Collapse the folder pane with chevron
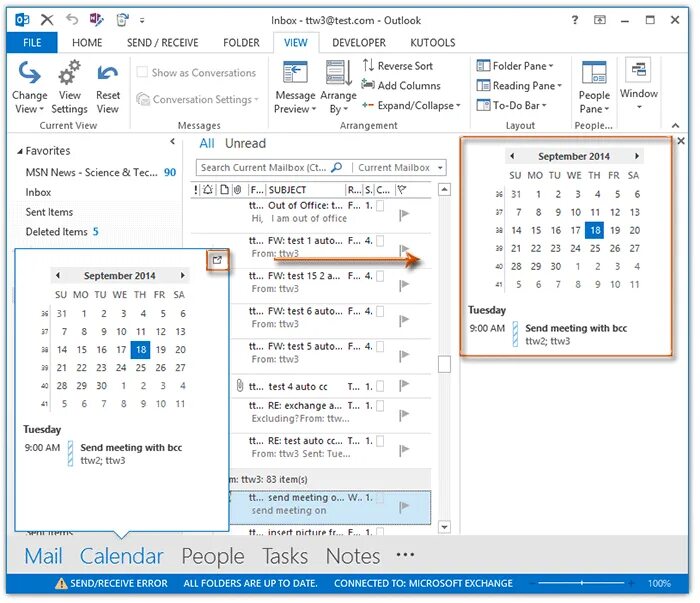Image resolution: width=700 pixels, height=603 pixels. coord(173,142)
